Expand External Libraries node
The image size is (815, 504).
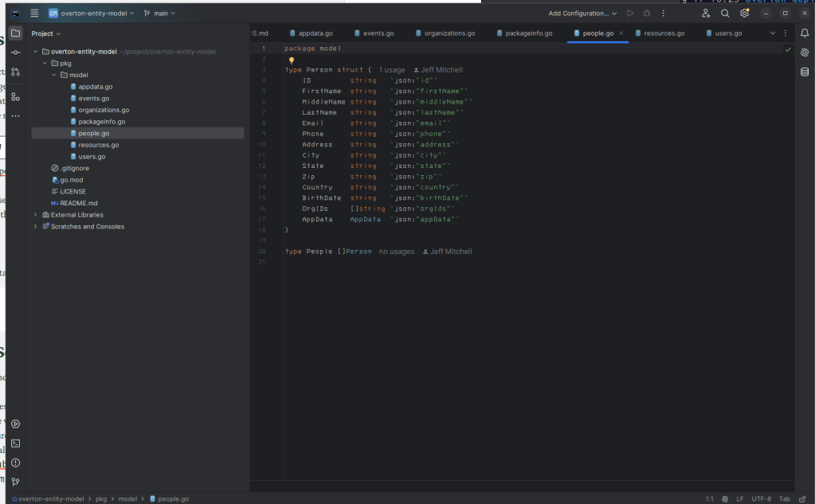tap(35, 215)
